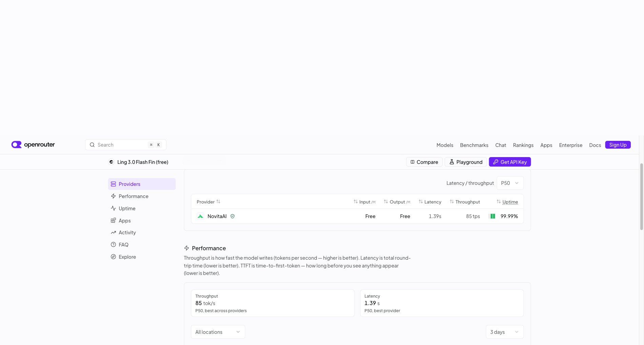The image size is (644, 345).
Task: Click the NovitaAI provider logo
Action: click(x=200, y=216)
